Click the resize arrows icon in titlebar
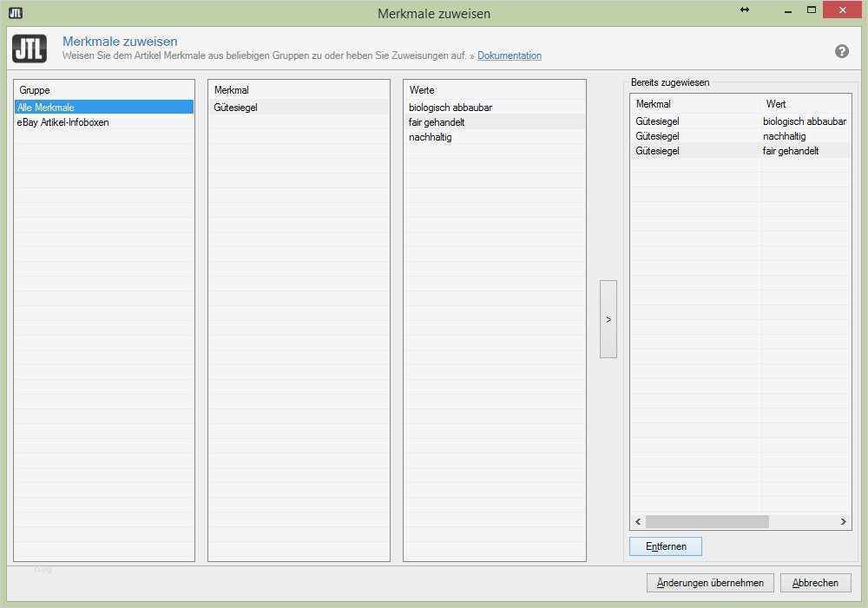Screen dimensions: 868x608 coord(744,10)
